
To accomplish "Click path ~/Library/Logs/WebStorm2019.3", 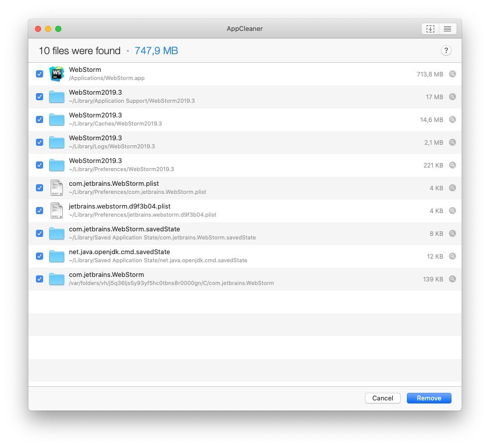I will click(x=112, y=146).
